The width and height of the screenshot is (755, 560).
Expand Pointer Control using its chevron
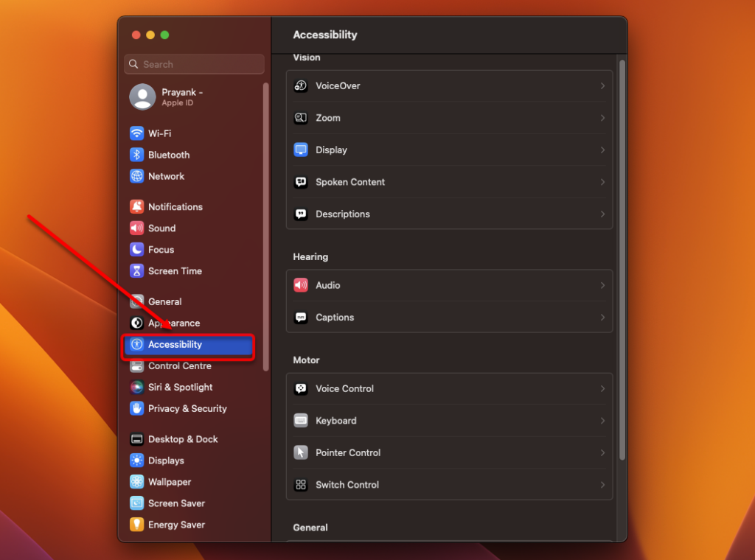[x=602, y=452]
